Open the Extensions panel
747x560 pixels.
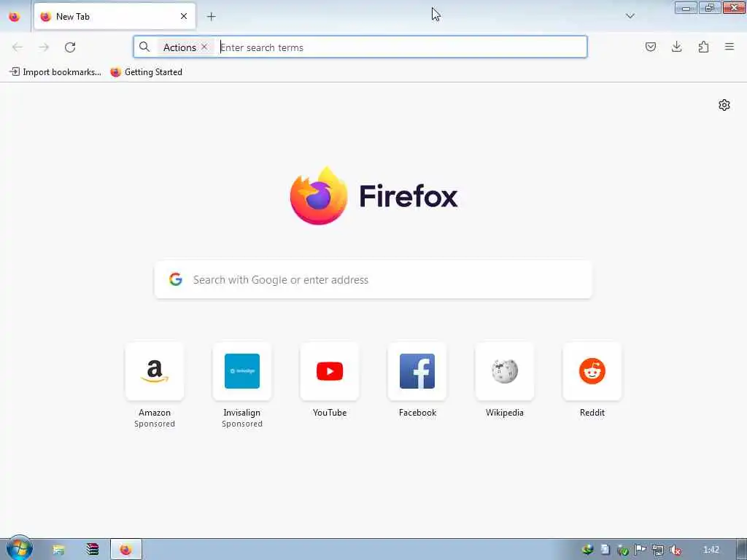click(703, 47)
